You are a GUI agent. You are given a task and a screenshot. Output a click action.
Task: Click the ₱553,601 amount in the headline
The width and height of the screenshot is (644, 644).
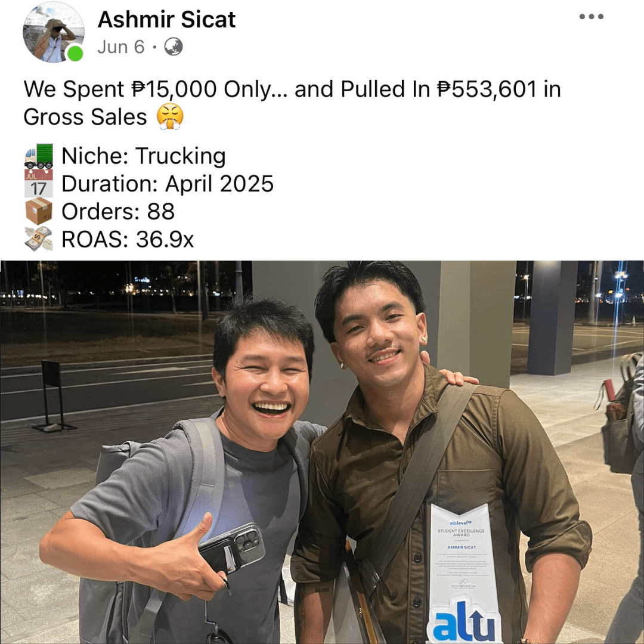click(x=488, y=89)
